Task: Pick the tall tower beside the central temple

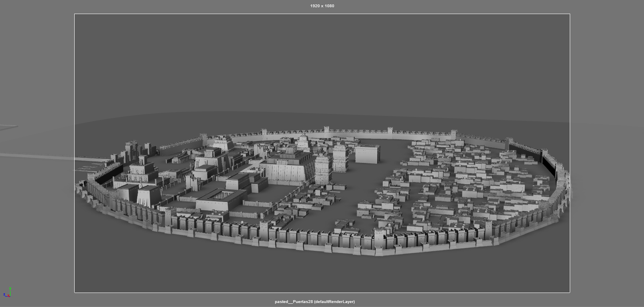Action: (x=323, y=170)
